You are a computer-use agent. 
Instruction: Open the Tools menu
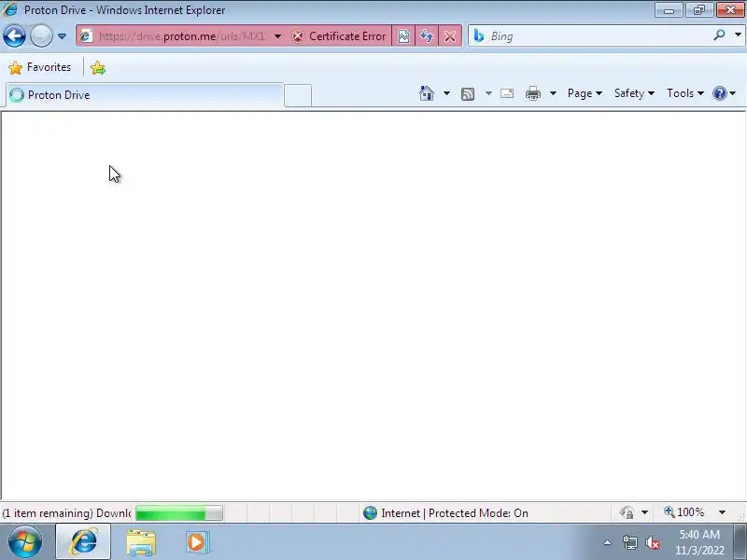coord(685,93)
